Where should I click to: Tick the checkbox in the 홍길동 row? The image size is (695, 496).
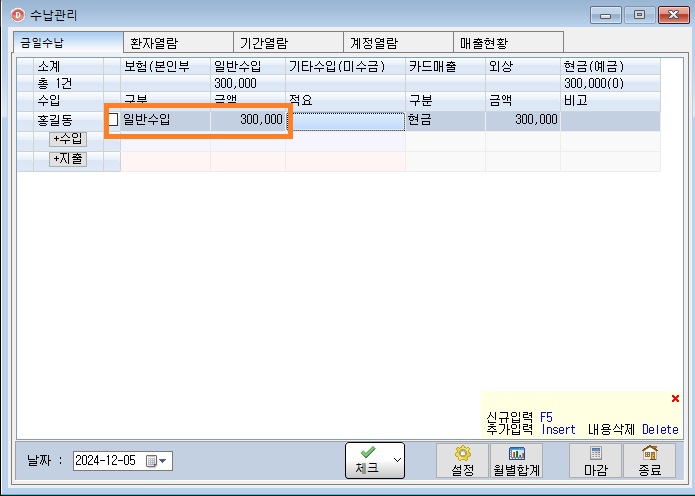(x=113, y=120)
